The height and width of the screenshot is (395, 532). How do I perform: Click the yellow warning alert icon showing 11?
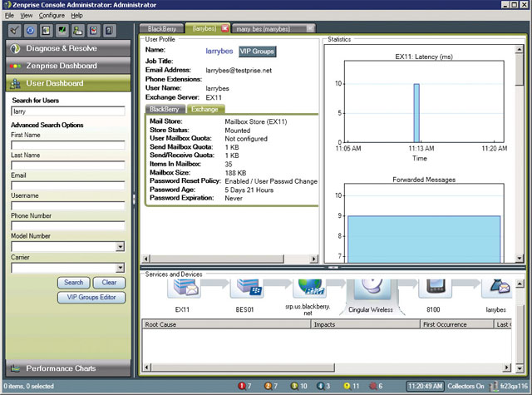coord(347,386)
